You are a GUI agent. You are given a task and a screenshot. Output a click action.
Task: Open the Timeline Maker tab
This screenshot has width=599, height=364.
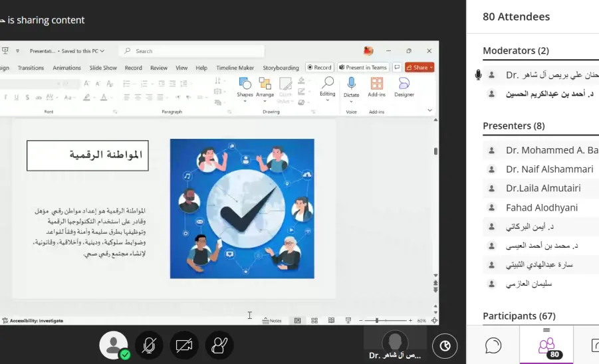(235, 68)
